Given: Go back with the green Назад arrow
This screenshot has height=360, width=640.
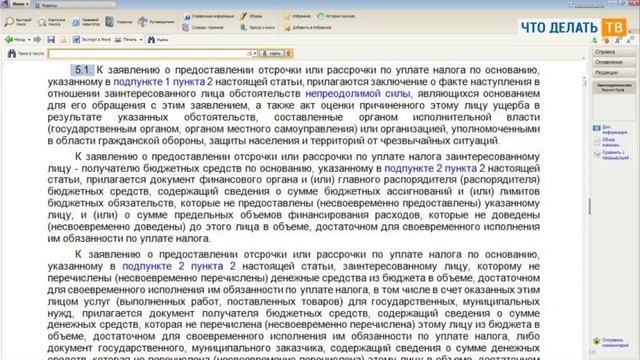Looking at the screenshot, I should click(15, 40).
